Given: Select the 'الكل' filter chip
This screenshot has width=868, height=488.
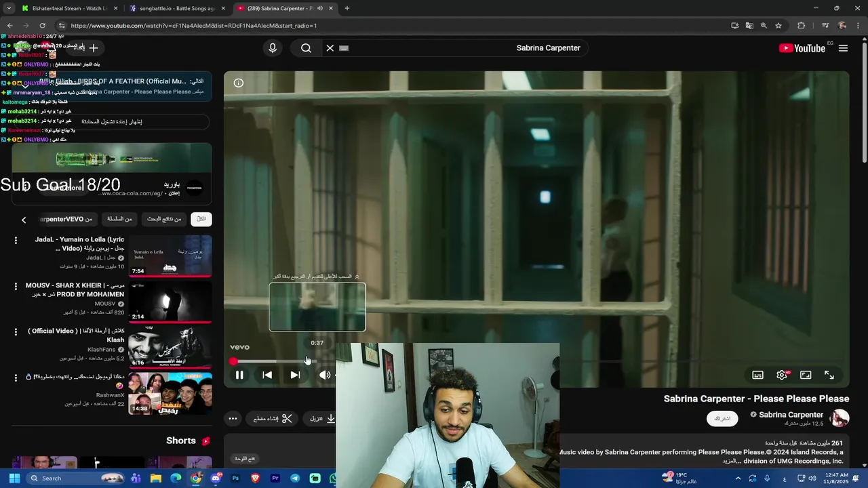Looking at the screenshot, I should tap(201, 219).
